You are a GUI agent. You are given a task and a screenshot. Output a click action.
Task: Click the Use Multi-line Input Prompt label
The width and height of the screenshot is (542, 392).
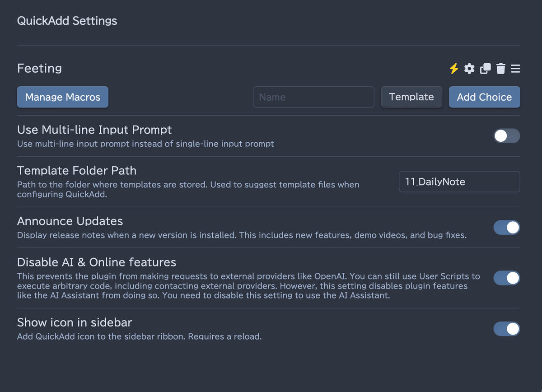[94, 130]
